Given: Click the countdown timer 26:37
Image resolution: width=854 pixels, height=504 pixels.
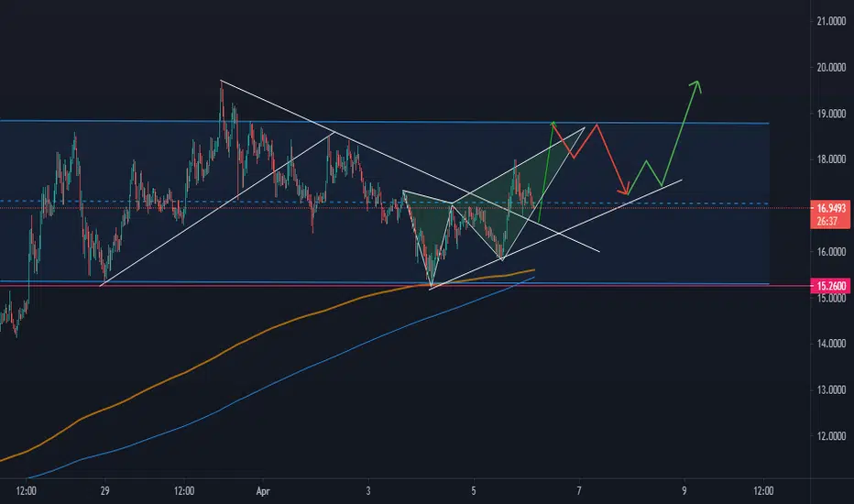Looking at the screenshot, I should pos(827,221).
